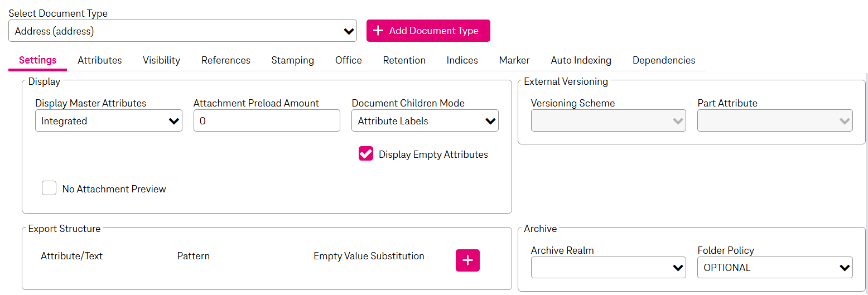Open the Folder Policy dropdown
868x295 pixels.
pos(775,268)
